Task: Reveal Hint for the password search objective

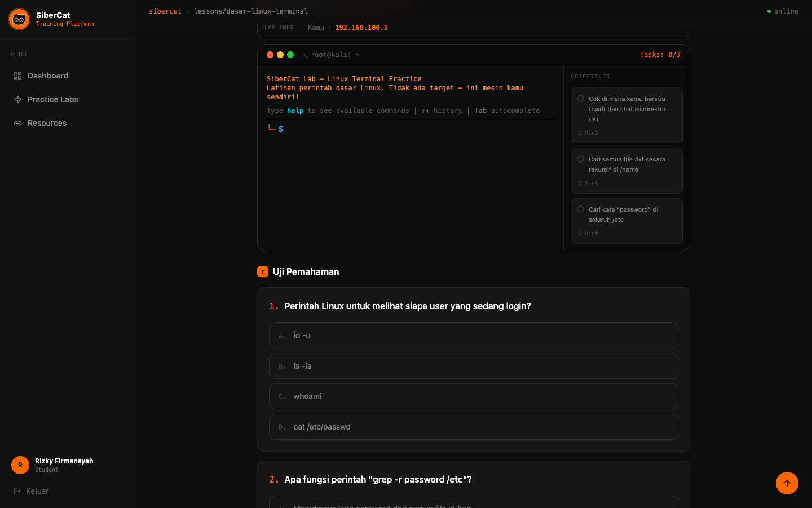Action: pyautogui.click(x=588, y=234)
